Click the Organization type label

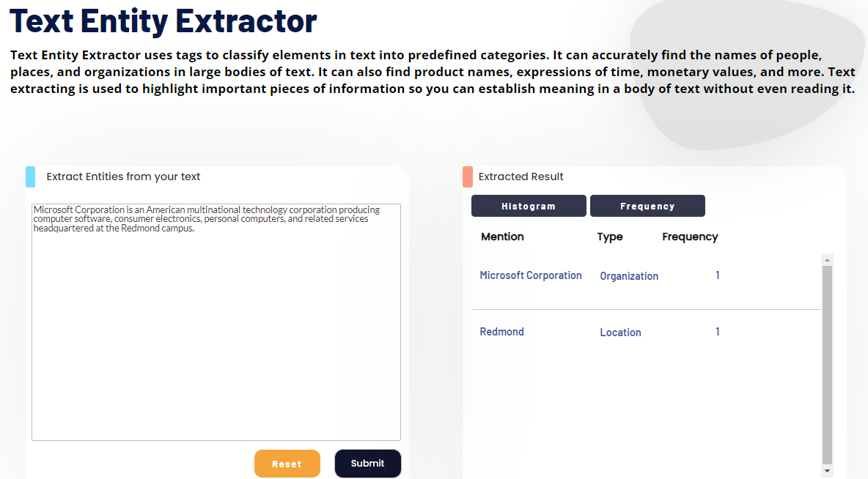629,276
